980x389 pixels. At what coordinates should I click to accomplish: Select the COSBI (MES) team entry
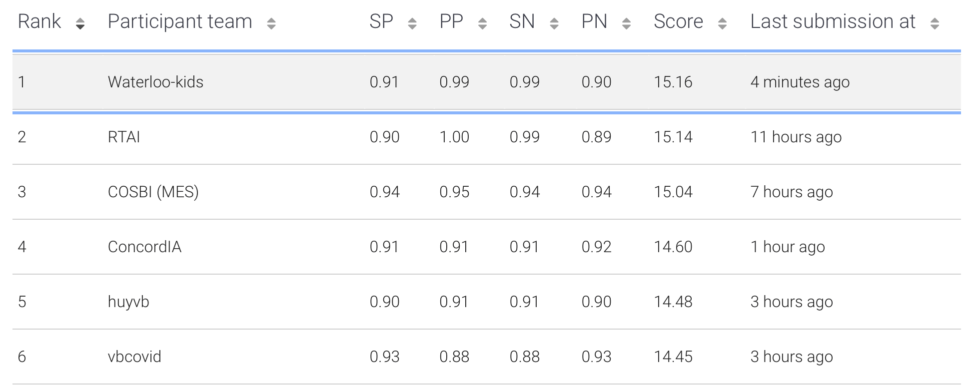click(153, 192)
